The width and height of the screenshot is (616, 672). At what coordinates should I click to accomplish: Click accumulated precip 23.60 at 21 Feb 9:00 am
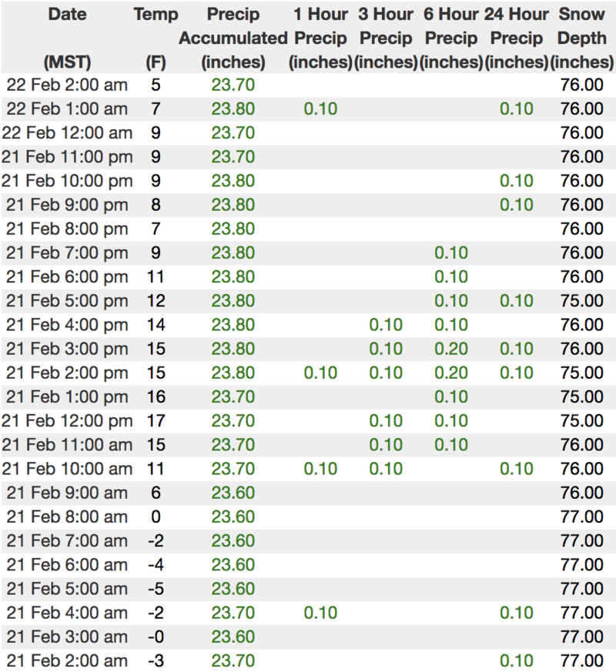(x=233, y=493)
